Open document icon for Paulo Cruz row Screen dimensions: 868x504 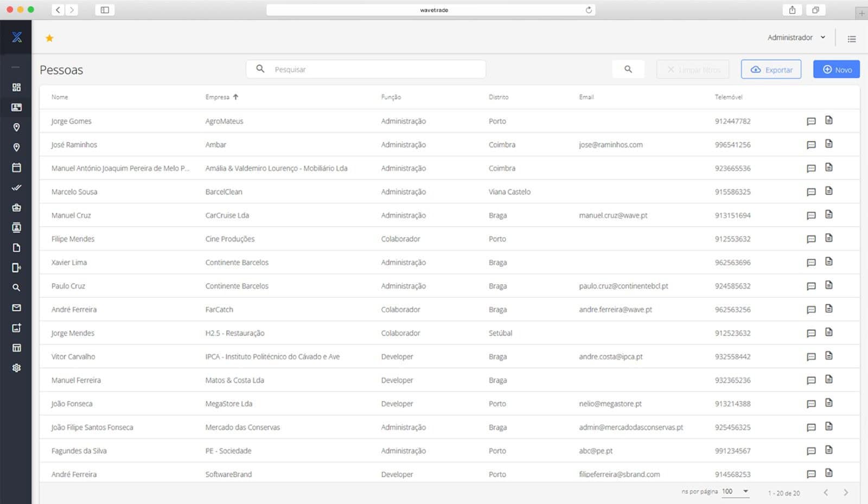click(829, 285)
